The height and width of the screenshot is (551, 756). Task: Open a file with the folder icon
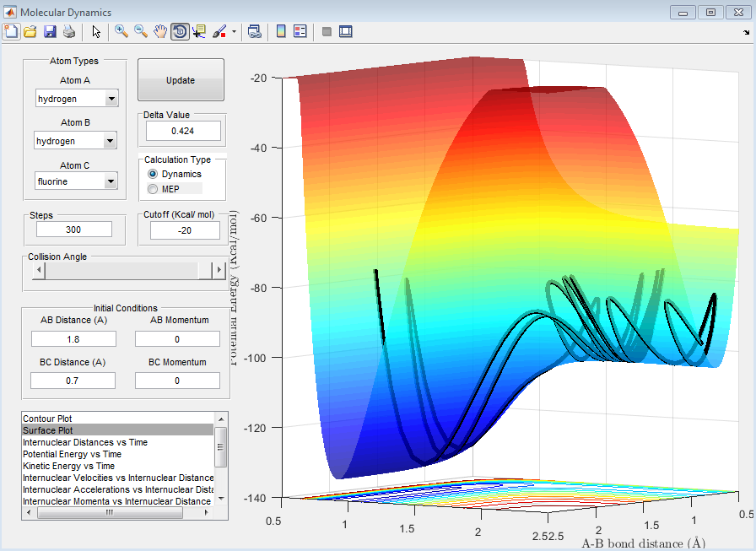click(30, 31)
